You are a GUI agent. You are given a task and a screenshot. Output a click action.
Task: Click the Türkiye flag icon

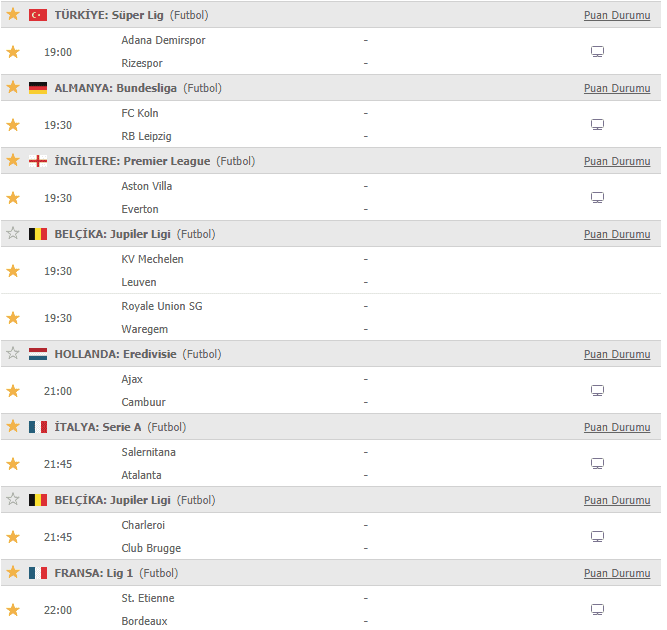38,15
